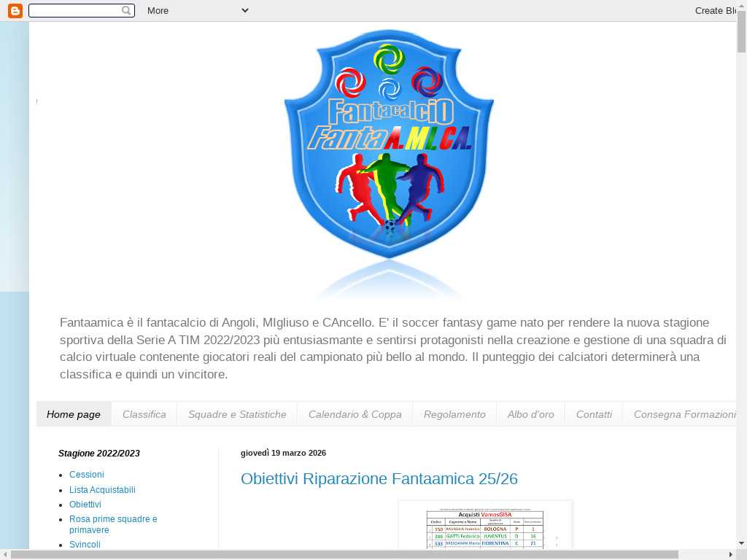Viewport: 747px width, 560px height.
Task: Click the horizontal scrollbar left arrow
Action: (x=5, y=554)
